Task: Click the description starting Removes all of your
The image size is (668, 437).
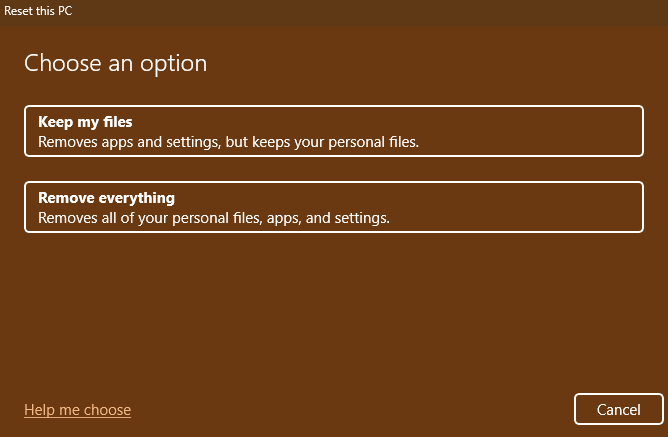Action: pyautogui.click(x=213, y=217)
